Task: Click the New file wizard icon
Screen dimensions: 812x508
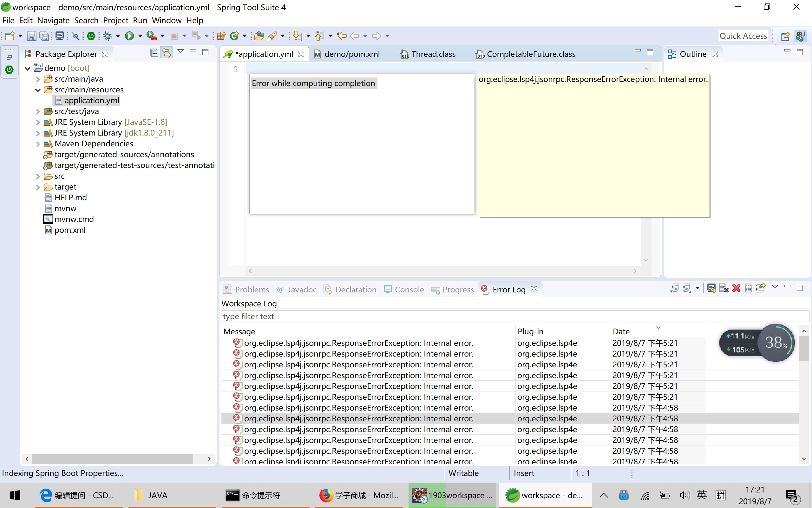Action: tap(10, 36)
